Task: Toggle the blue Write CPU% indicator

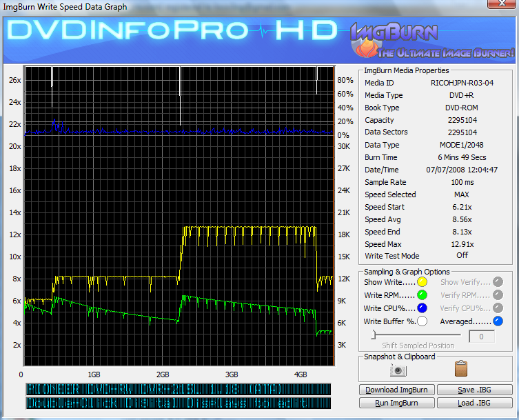Action: pos(422,308)
